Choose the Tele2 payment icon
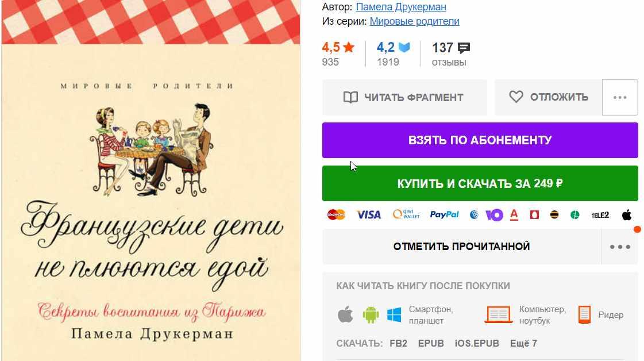 (x=600, y=215)
